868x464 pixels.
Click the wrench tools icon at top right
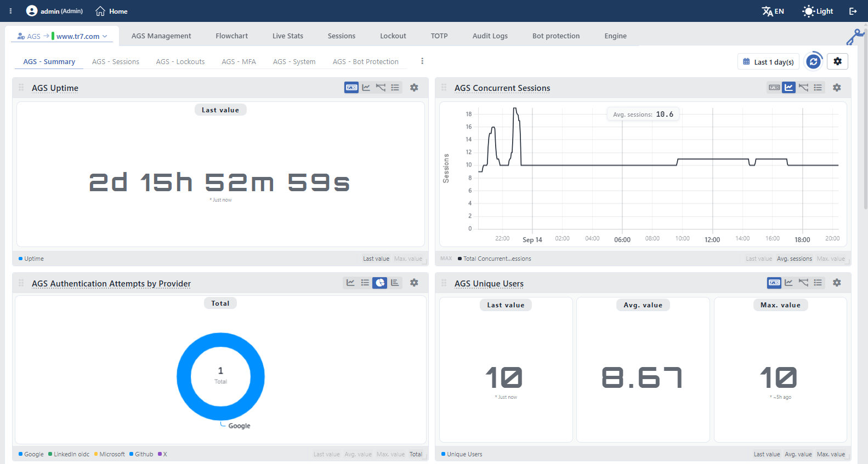(x=855, y=37)
